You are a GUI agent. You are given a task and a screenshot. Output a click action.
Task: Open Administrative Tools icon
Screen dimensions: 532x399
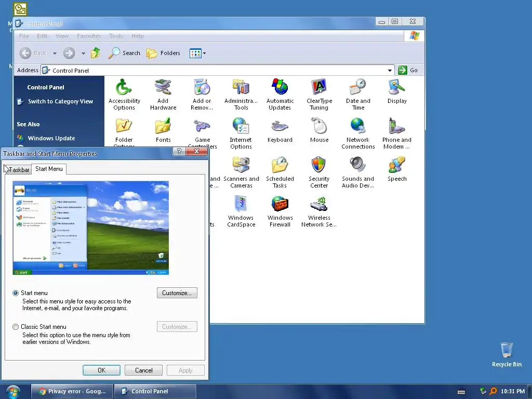[x=241, y=95]
